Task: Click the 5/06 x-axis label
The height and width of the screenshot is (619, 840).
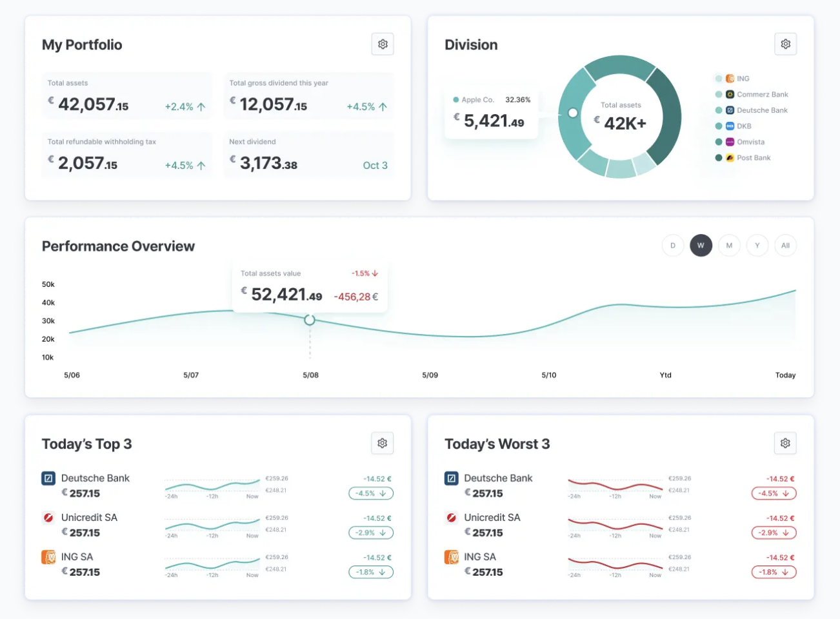Action: pyautogui.click(x=72, y=375)
